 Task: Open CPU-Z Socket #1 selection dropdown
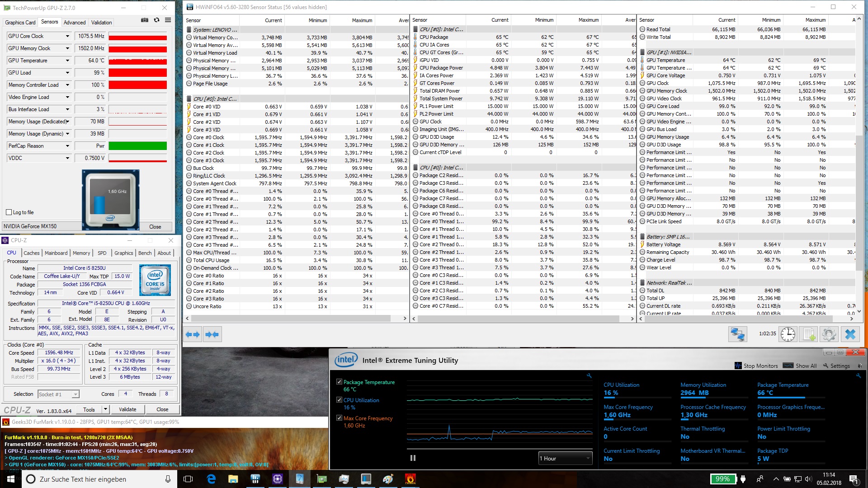[x=58, y=394]
